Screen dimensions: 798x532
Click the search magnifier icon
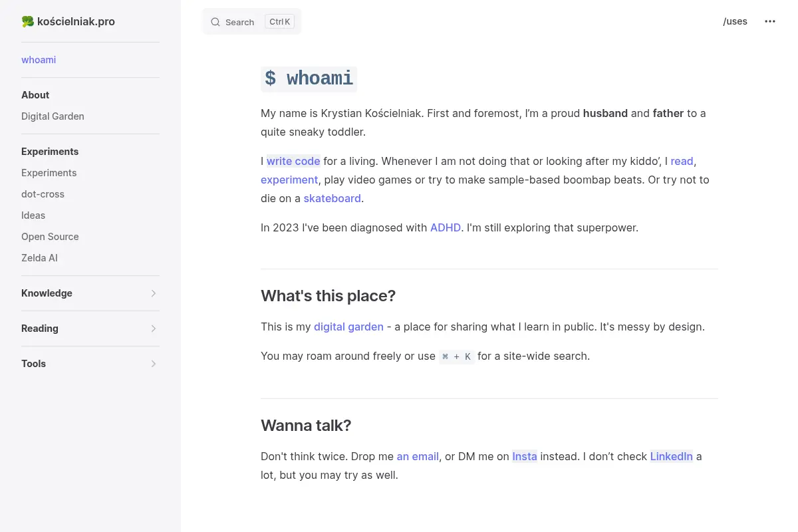[x=215, y=22]
